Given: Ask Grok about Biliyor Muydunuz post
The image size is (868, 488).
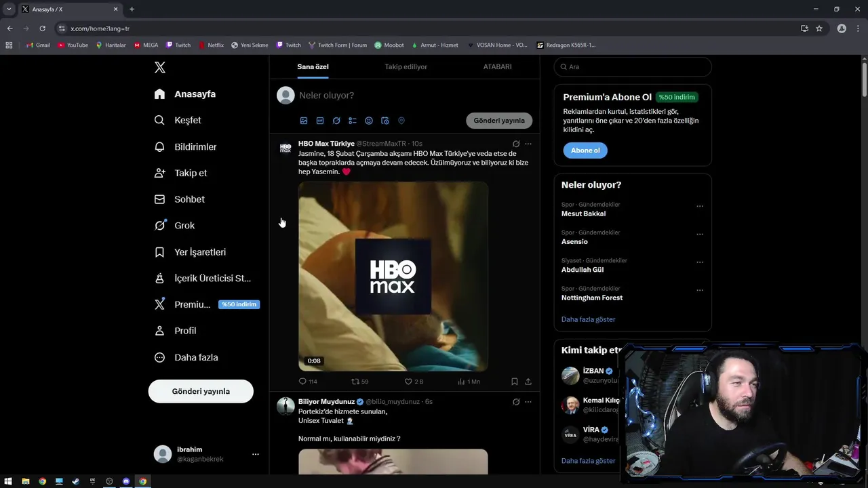Looking at the screenshot, I should tap(516, 401).
